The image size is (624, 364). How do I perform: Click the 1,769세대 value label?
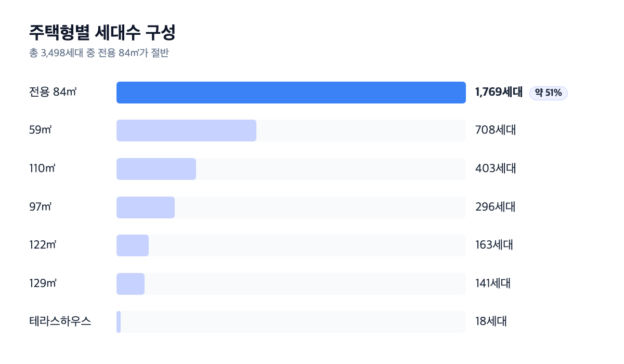tap(499, 93)
